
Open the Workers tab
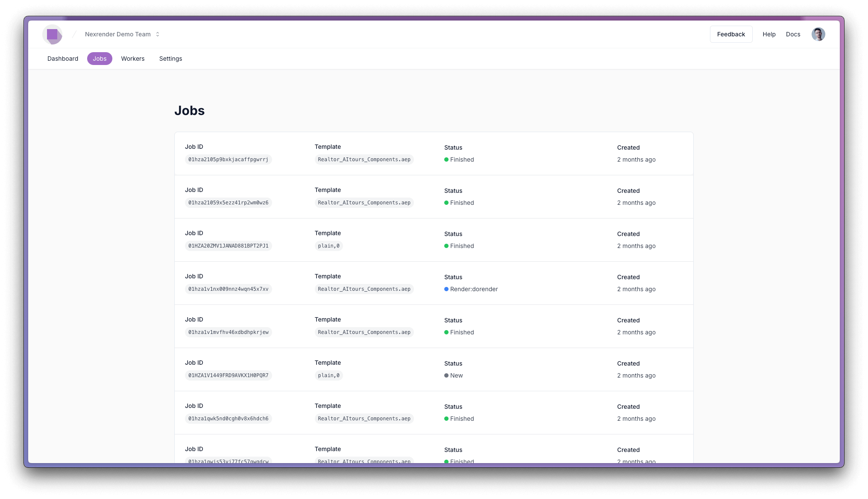point(132,59)
